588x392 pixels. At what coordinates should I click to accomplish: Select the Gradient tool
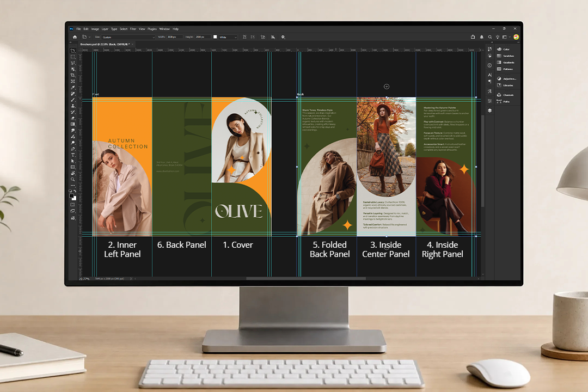coord(73,124)
